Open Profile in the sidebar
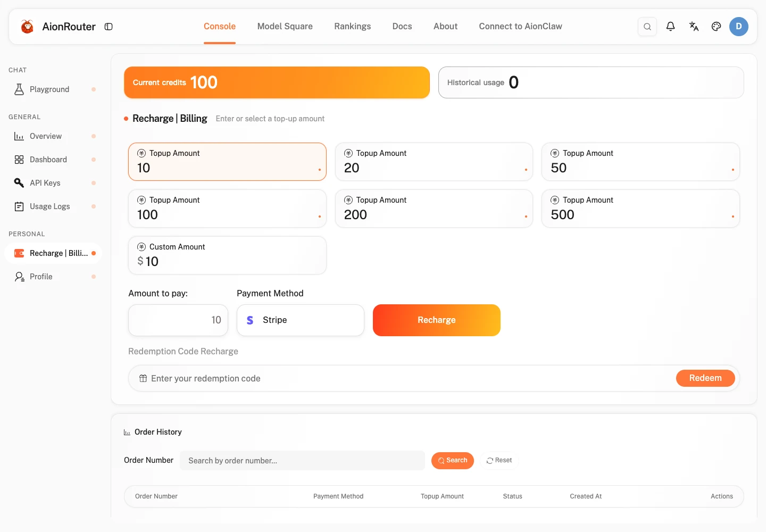The image size is (766, 532). (53, 277)
